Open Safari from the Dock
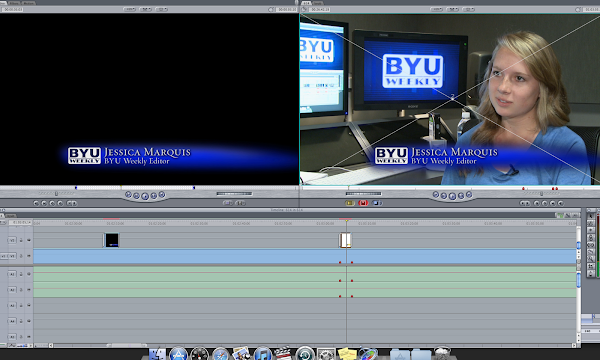The width and height of the screenshot is (600, 360). (x=221, y=354)
